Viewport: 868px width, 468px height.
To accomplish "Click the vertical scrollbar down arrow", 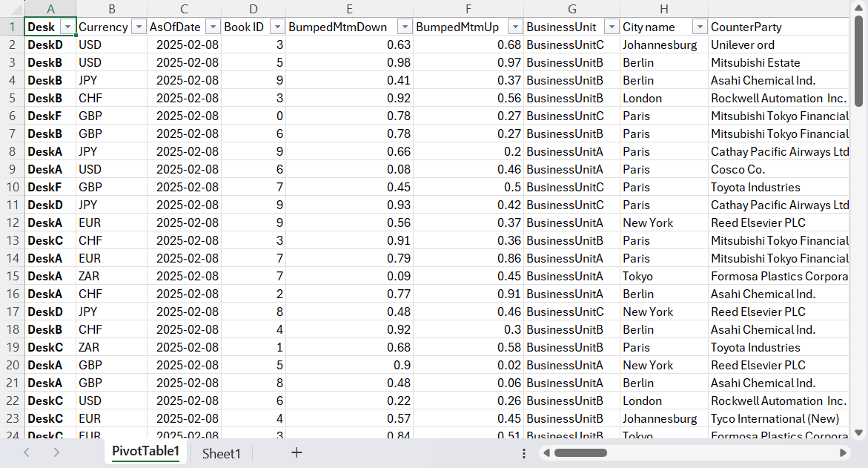I will coord(858,432).
